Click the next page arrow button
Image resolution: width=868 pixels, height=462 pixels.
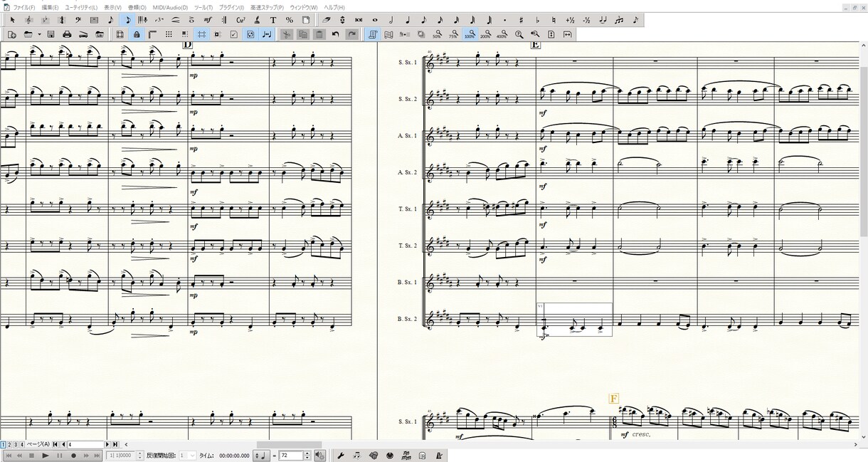click(107, 445)
